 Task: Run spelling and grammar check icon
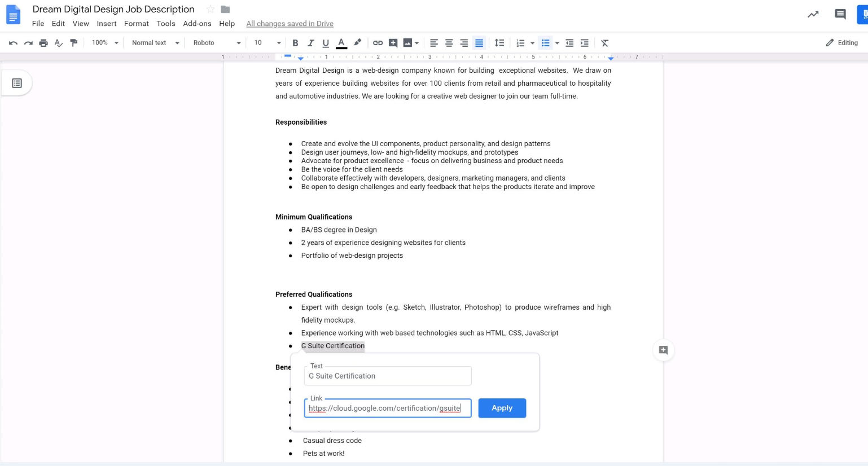click(x=59, y=43)
